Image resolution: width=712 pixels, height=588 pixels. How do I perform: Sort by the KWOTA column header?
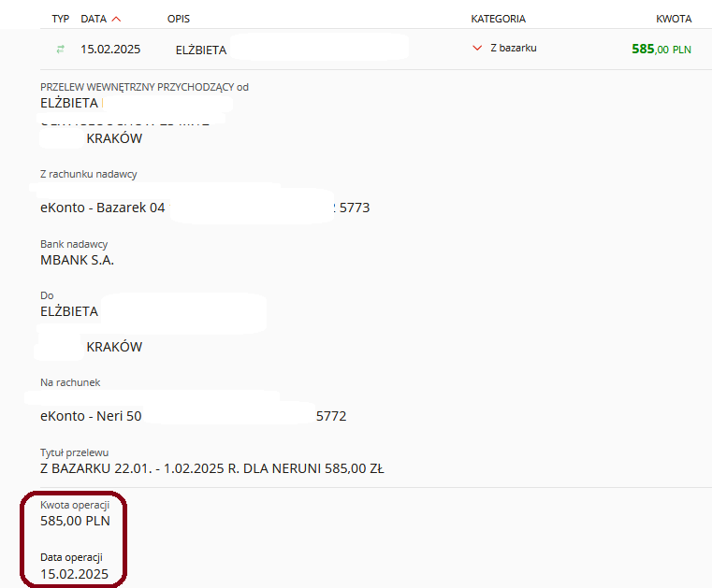coord(674,19)
